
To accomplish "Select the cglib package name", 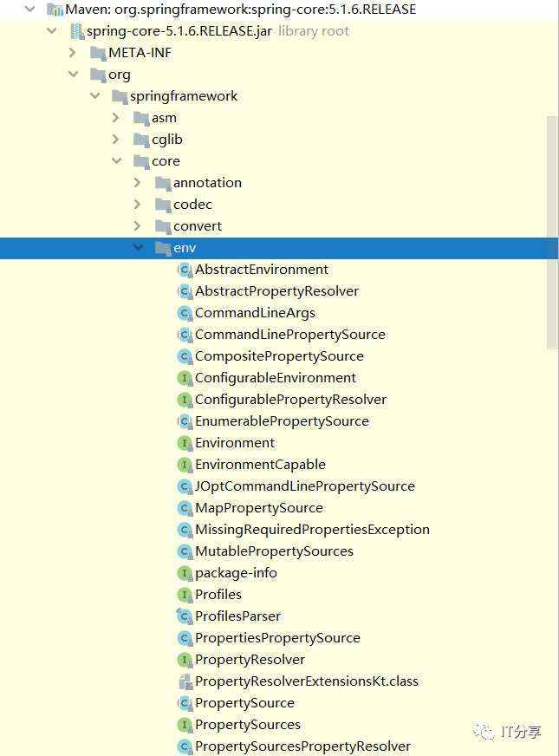I will pyautogui.click(x=167, y=140).
